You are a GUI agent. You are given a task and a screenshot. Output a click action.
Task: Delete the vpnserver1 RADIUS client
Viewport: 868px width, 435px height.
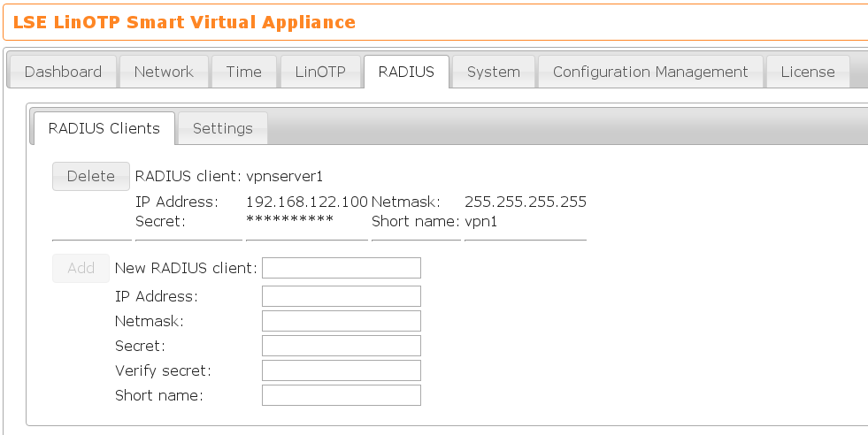tap(91, 176)
